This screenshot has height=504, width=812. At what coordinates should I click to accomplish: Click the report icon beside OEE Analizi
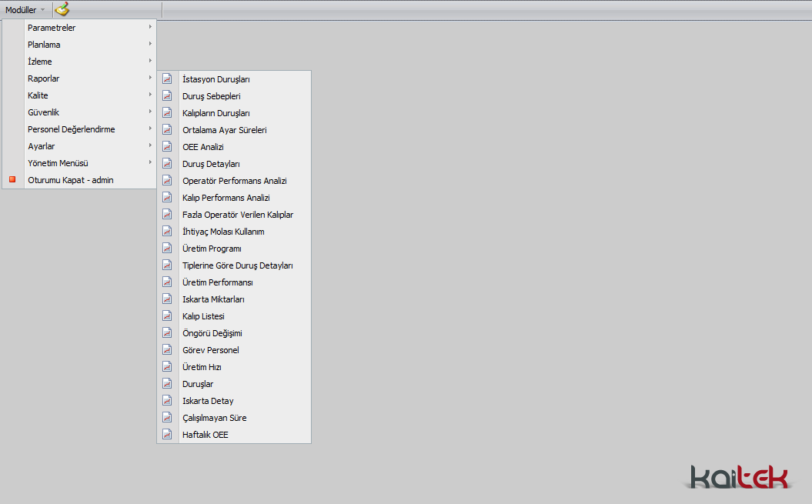coord(167,147)
